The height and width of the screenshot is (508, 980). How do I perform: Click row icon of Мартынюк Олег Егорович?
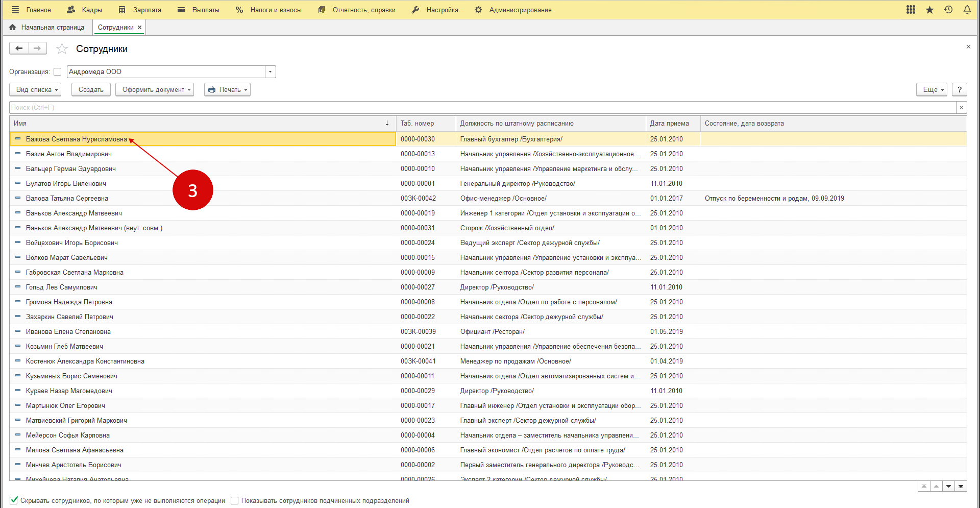(18, 405)
